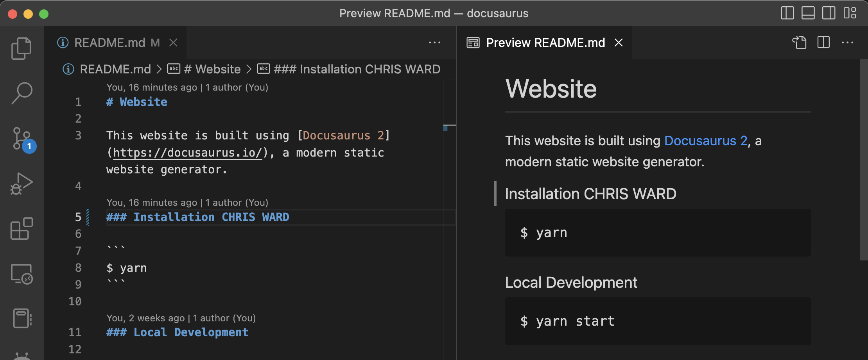Open Customize Layout icon
Screen dimensions: 868x360
[850, 13]
